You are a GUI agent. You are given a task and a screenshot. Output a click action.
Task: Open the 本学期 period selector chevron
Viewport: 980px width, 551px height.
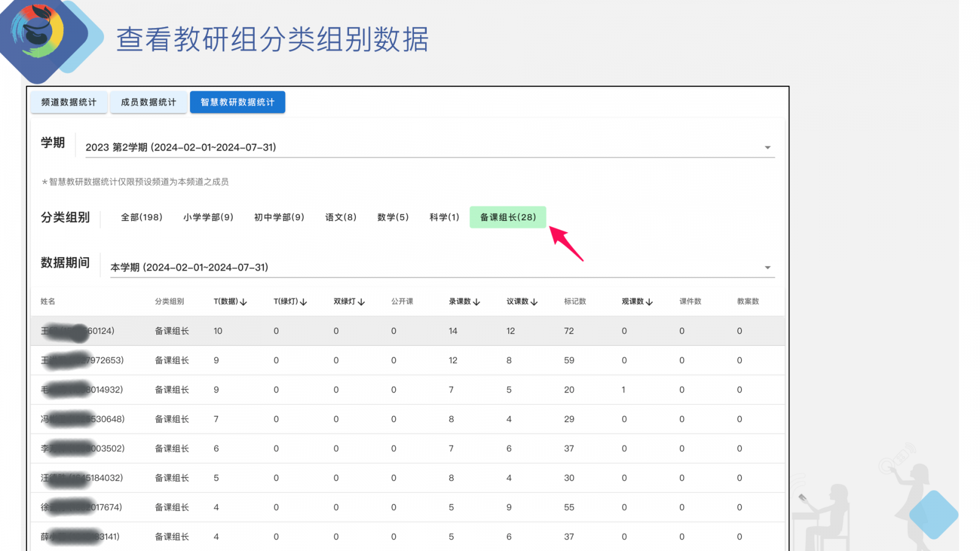coord(767,267)
